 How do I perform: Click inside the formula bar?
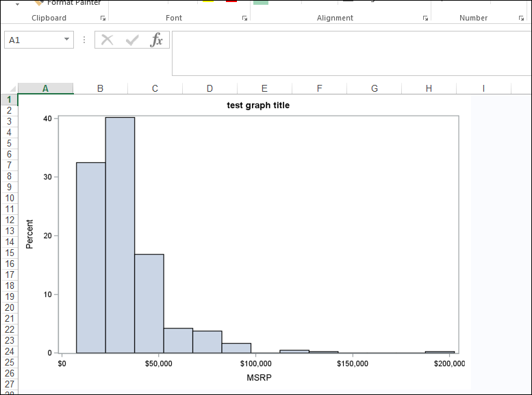[x=351, y=53]
